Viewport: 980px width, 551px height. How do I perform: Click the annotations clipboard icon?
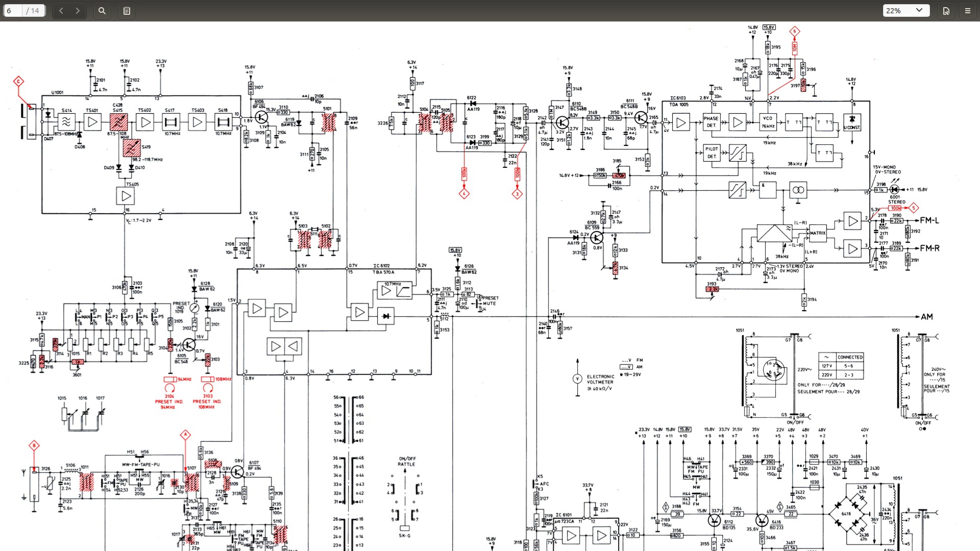127,11
